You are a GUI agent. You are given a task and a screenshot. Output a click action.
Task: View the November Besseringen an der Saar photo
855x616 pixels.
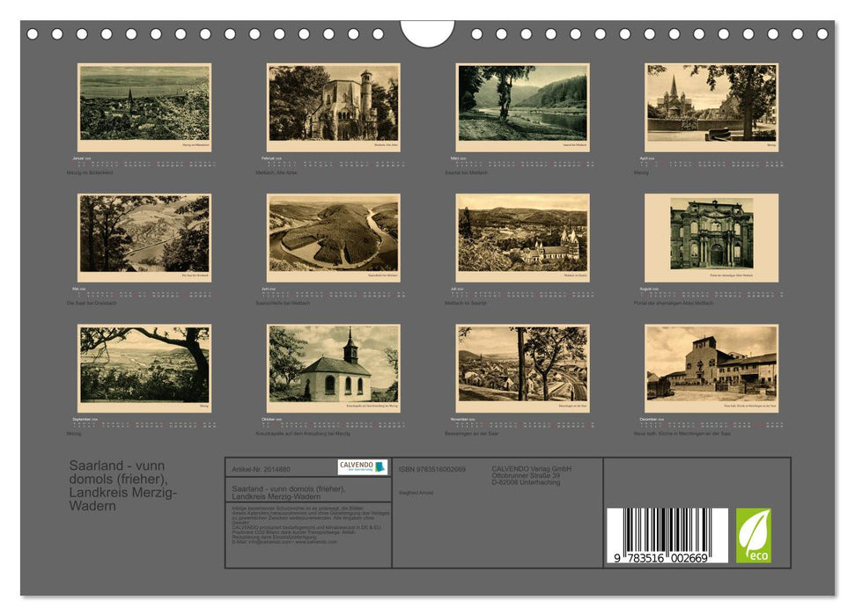point(522,368)
